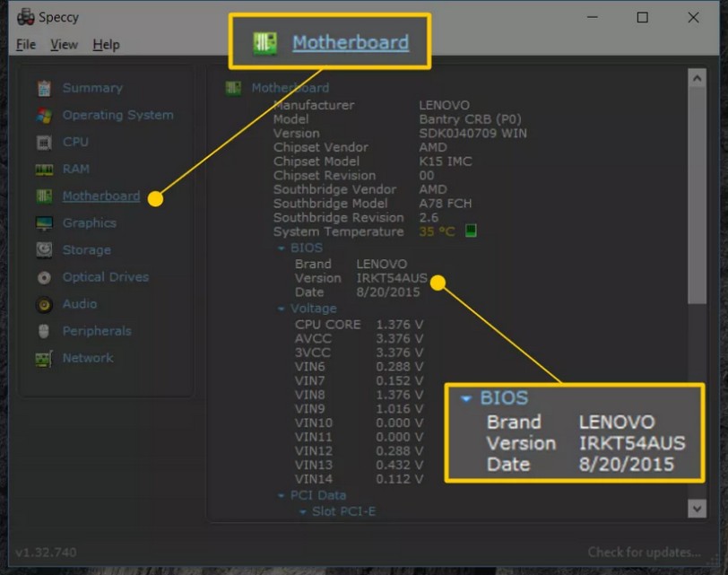Click the Network card icon in sidebar

click(44, 359)
